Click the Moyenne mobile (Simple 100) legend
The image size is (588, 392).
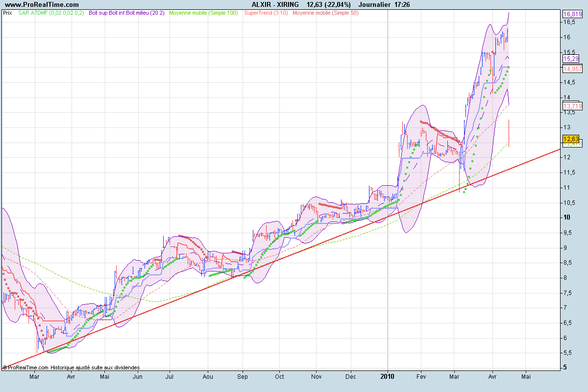203,13
